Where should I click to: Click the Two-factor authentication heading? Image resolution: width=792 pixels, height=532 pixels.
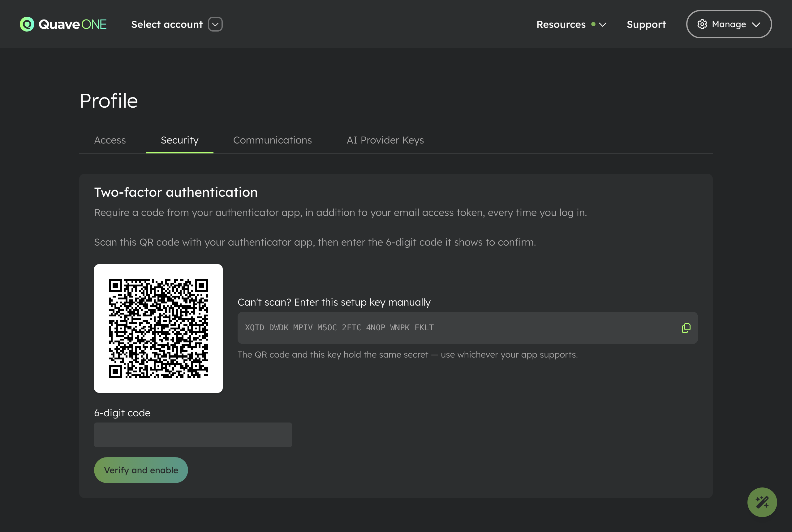[x=176, y=192]
